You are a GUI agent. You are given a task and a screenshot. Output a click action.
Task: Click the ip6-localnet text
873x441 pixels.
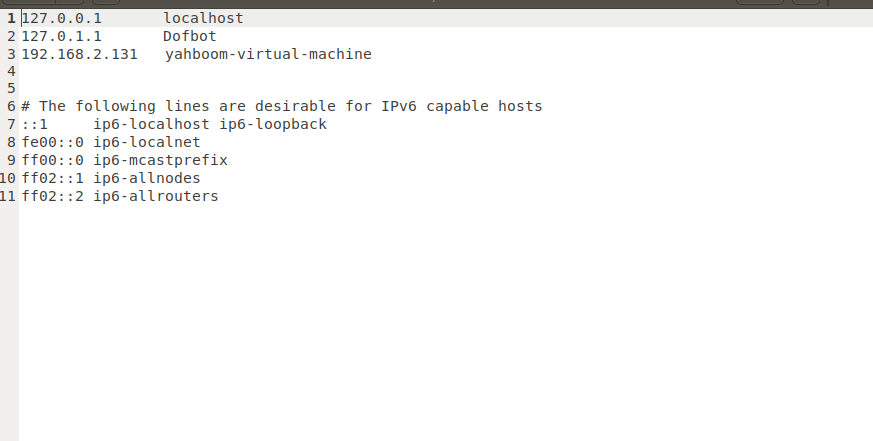coord(147,142)
